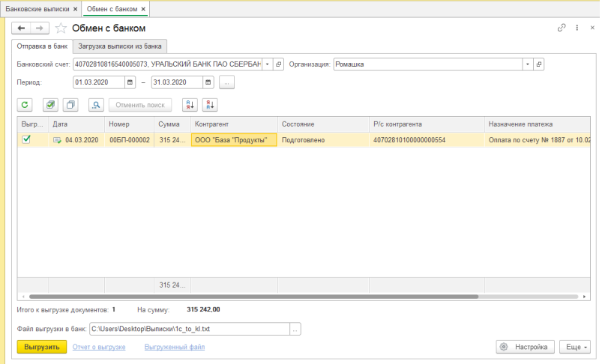Sort list in ascending order

[x=190, y=105]
